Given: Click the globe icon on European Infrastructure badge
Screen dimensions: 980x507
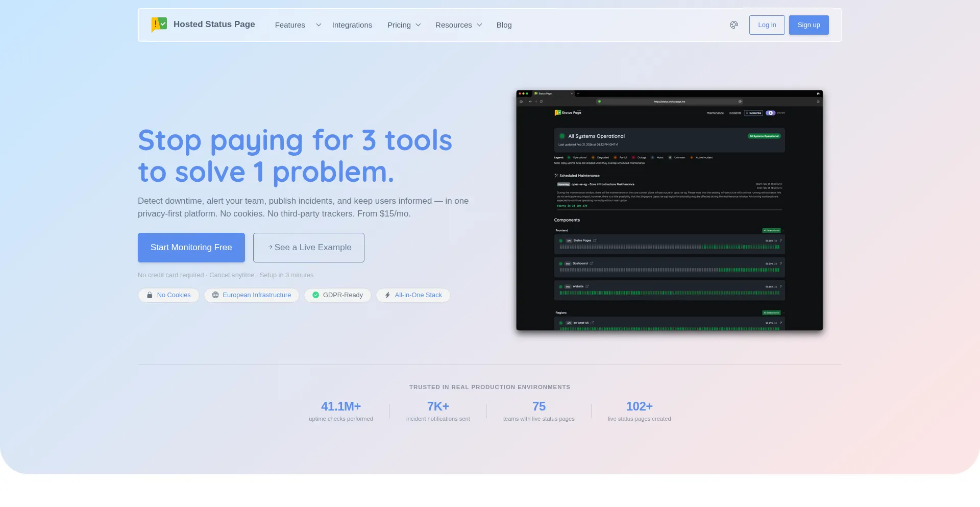Looking at the screenshot, I should click(215, 295).
